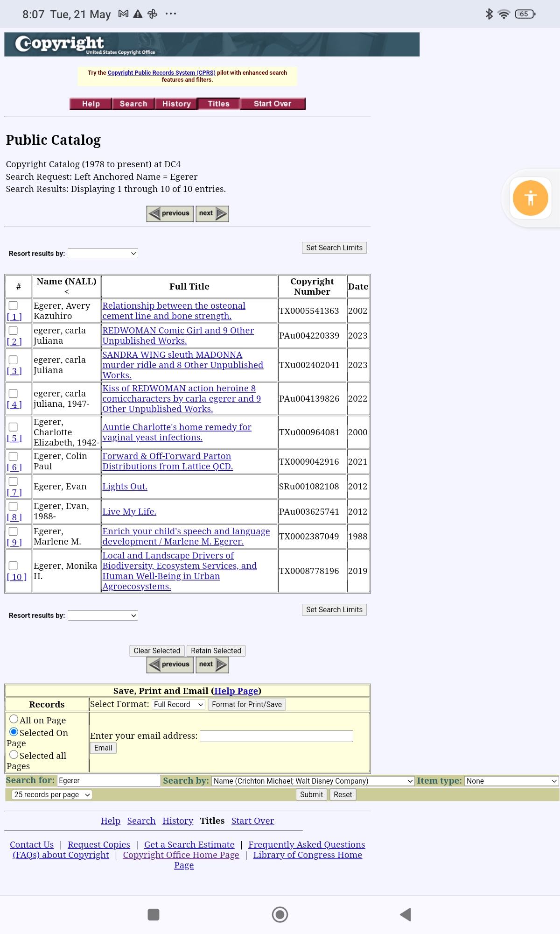Image resolution: width=560 pixels, height=934 pixels.
Task: Click the Name (NALL) column sort arrow
Action: 67,291
